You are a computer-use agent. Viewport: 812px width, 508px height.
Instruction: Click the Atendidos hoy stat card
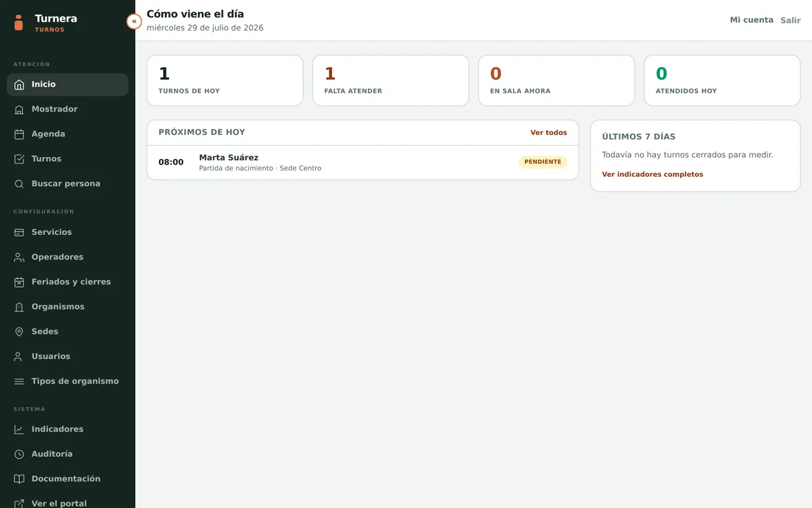[x=722, y=81]
